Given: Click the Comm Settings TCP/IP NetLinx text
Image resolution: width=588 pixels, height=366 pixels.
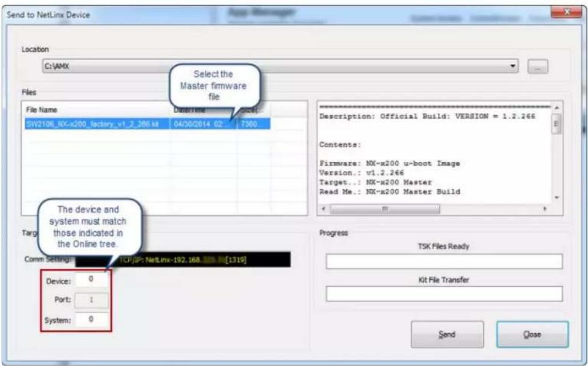Looking at the screenshot, I should [x=182, y=260].
